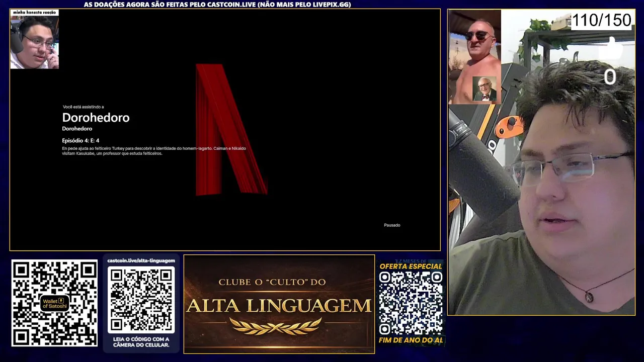
Task: Click the small Dorohedoro subtitle line
Action: [77, 129]
